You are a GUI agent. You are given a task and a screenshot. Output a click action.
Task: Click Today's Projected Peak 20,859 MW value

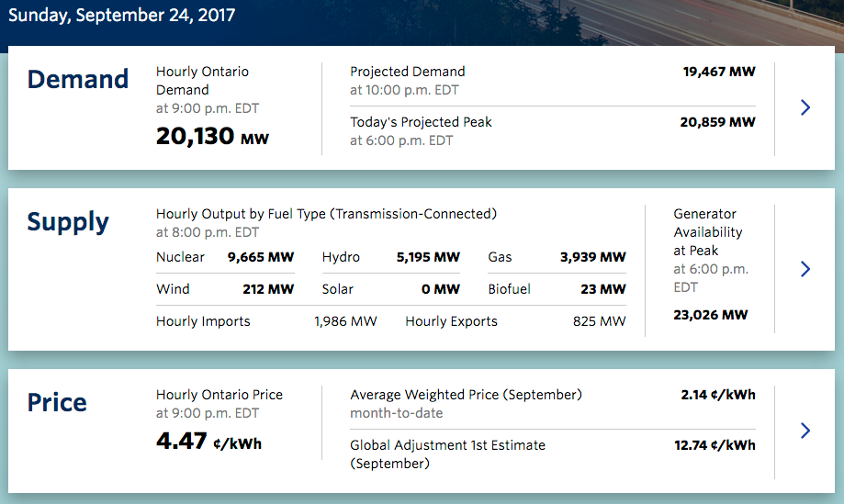point(718,122)
